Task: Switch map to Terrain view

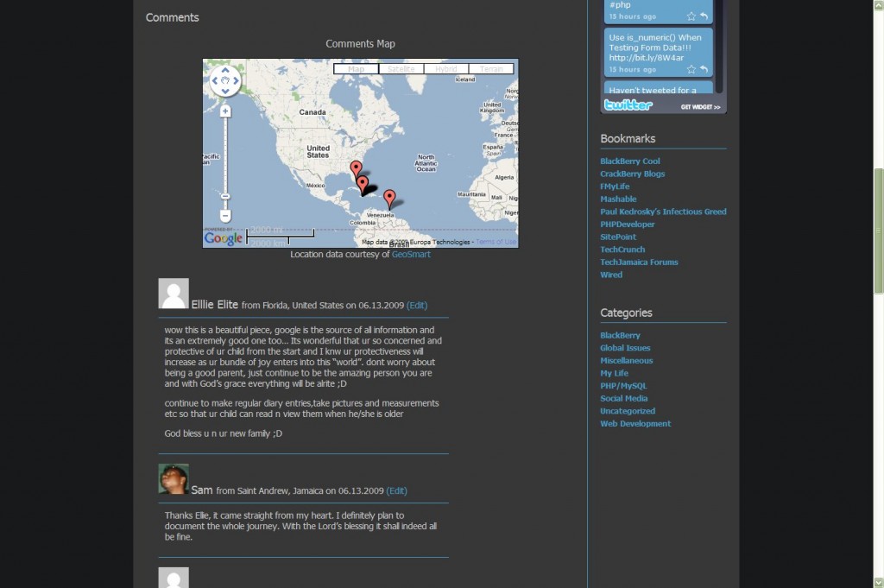Action: click(x=491, y=69)
